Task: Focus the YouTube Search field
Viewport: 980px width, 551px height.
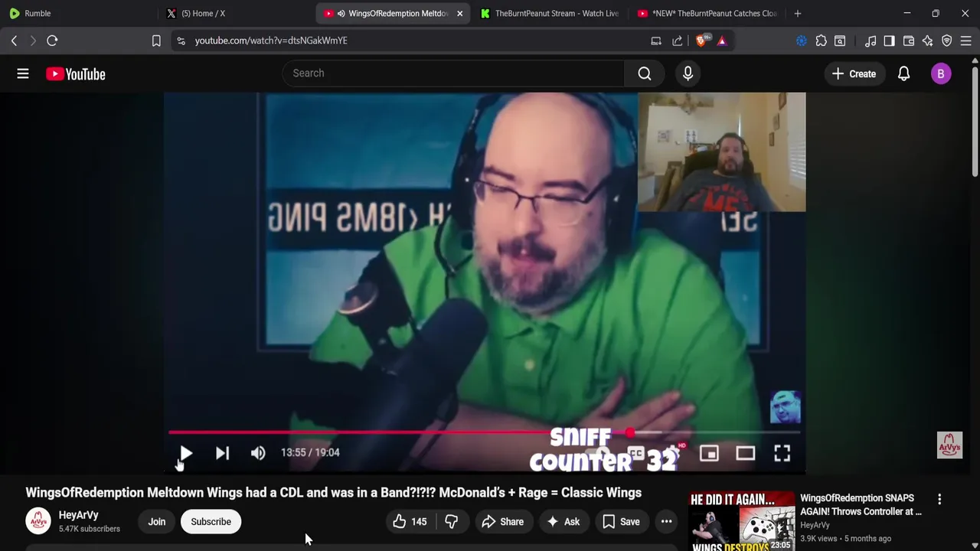Action: click(x=453, y=73)
